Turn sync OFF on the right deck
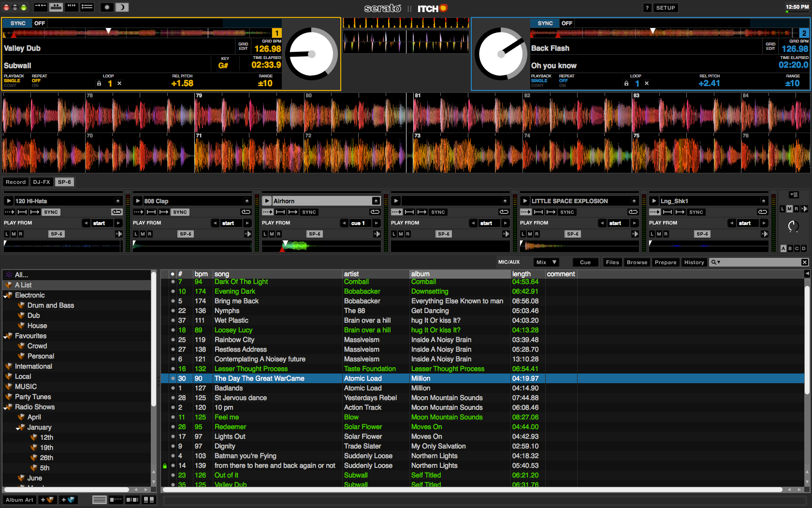 tap(567, 23)
